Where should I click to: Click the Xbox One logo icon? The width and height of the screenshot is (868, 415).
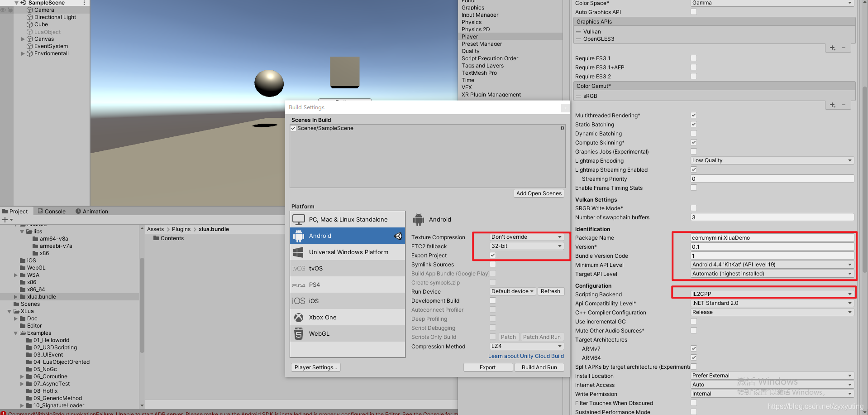[x=299, y=318]
